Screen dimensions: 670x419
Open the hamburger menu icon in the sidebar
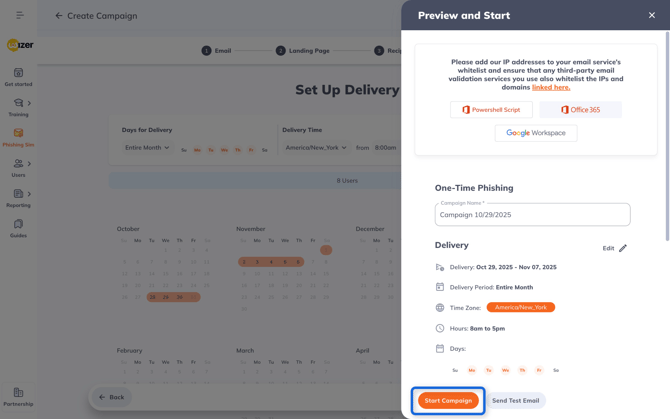click(20, 15)
